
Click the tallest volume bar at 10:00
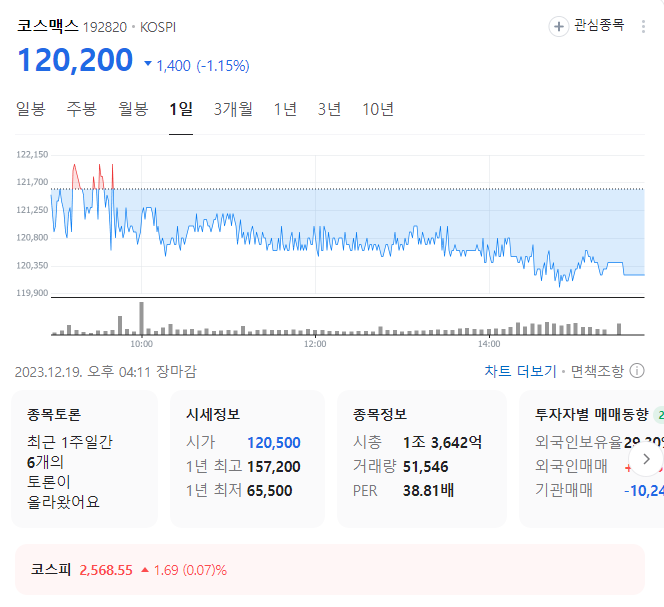(141, 319)
